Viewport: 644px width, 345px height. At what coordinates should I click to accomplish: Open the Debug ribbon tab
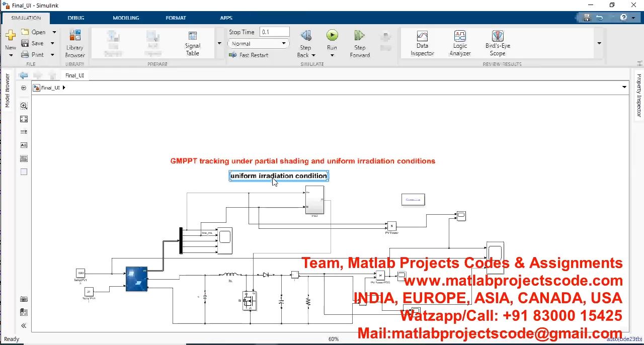(76, 18)
